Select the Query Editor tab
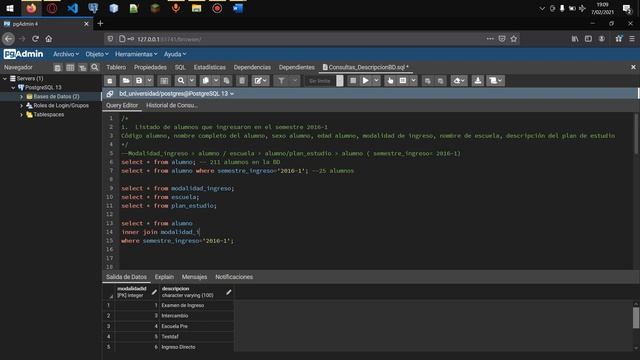640x360 pixels. (x=122, y=105)
